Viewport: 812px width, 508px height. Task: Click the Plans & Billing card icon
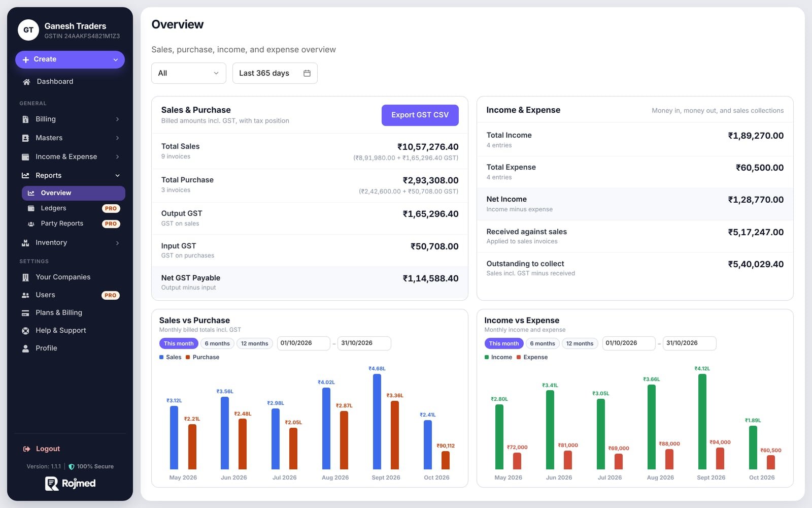click(x=25, y=313)
